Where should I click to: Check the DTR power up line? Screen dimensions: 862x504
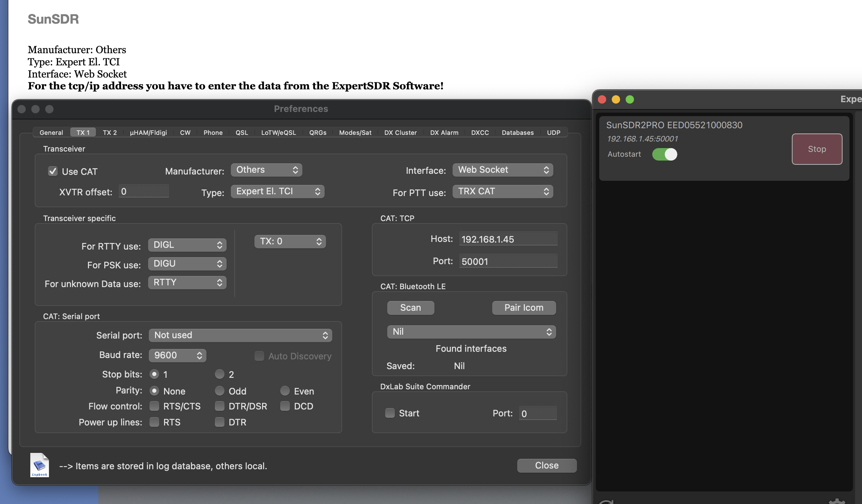pos(219,422)
